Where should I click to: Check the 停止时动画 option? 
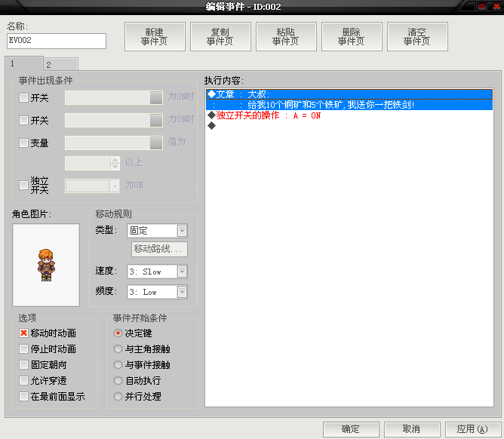[23, 348]
